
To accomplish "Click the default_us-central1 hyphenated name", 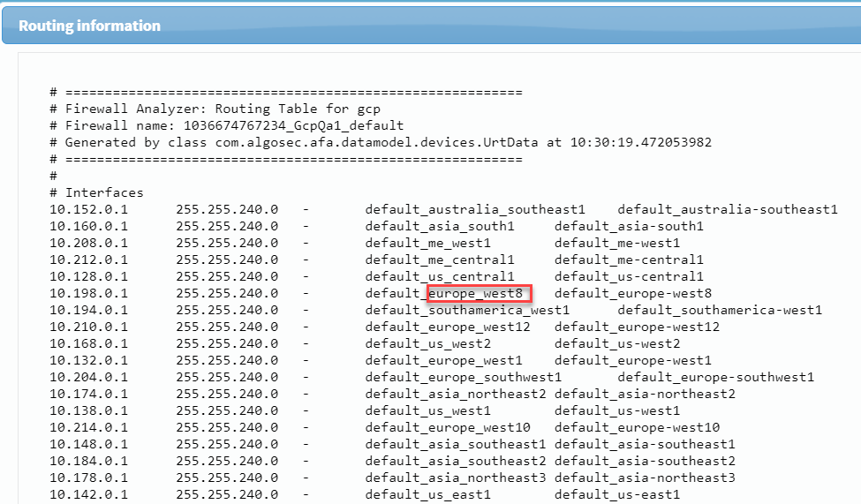I will point(629,276).
